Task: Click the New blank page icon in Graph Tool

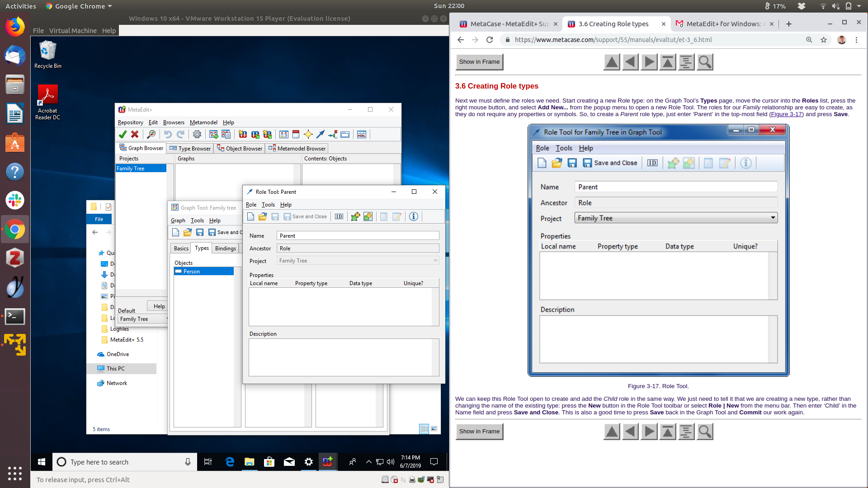Action: point(176,232)
